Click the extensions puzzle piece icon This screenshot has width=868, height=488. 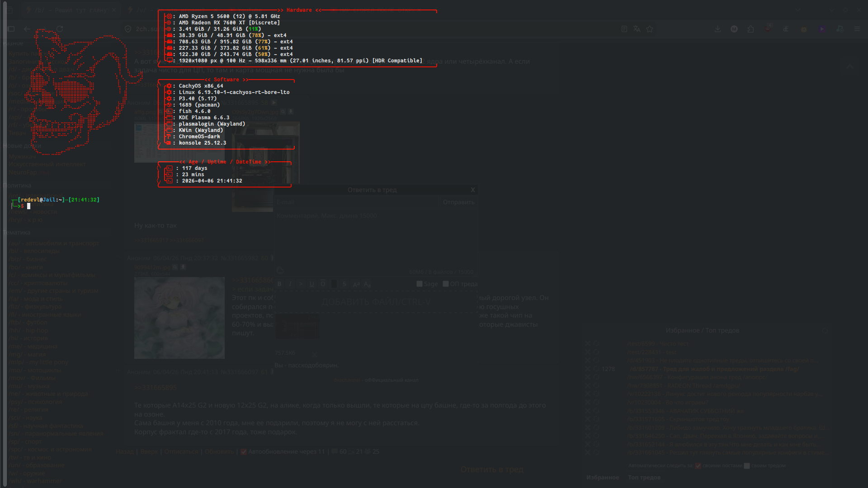750,29
